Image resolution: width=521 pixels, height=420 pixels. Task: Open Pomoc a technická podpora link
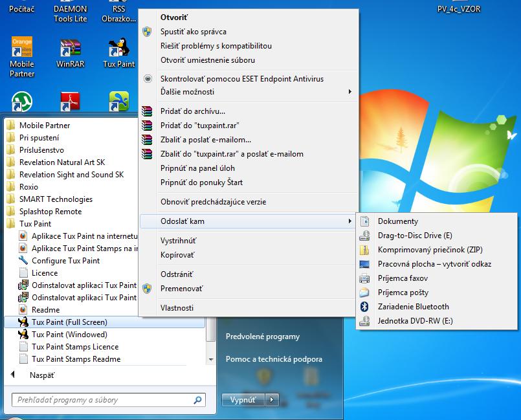pyautogui.click(x=274, y=359)
